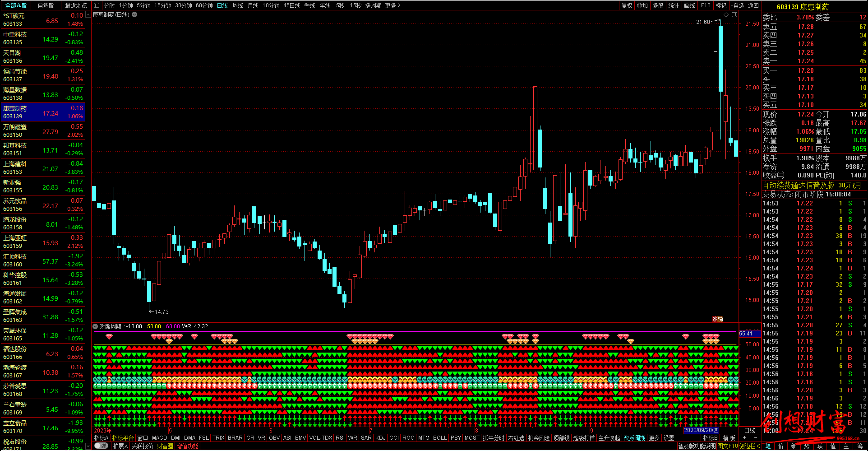Select the 抓牛分时 indicator
This screenshot has width=868, height=451.
coord(494,438)
